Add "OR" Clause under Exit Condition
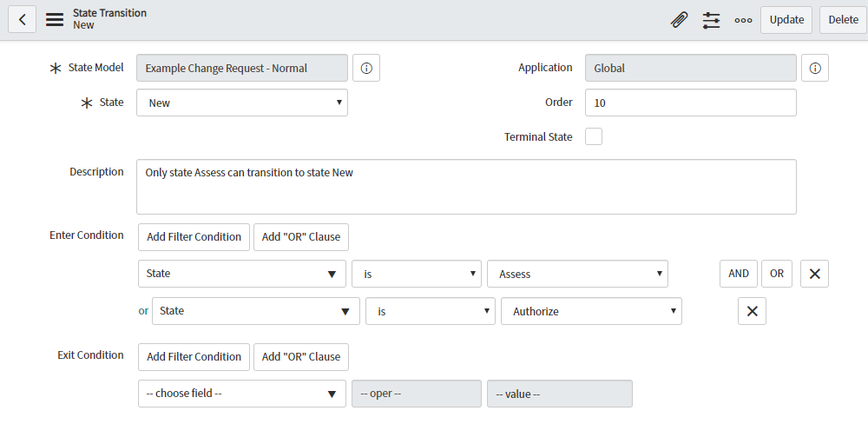The image size is (868, 424). [x=301, y=357]
